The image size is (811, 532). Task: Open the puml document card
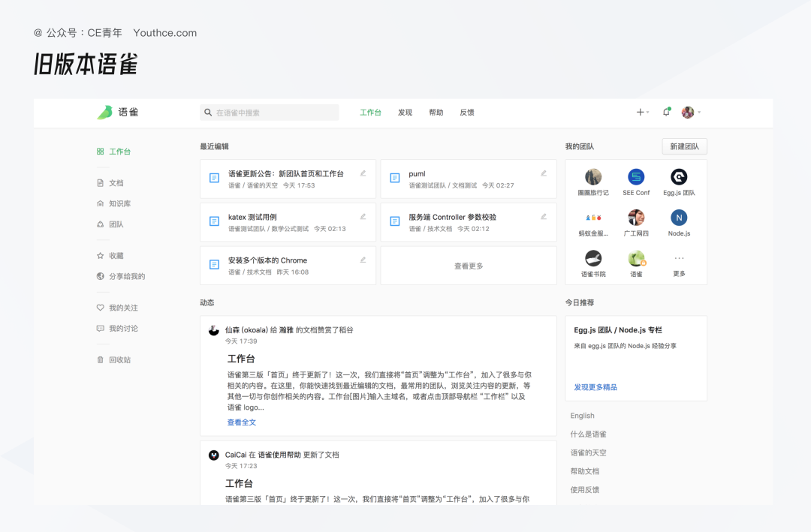469,179
